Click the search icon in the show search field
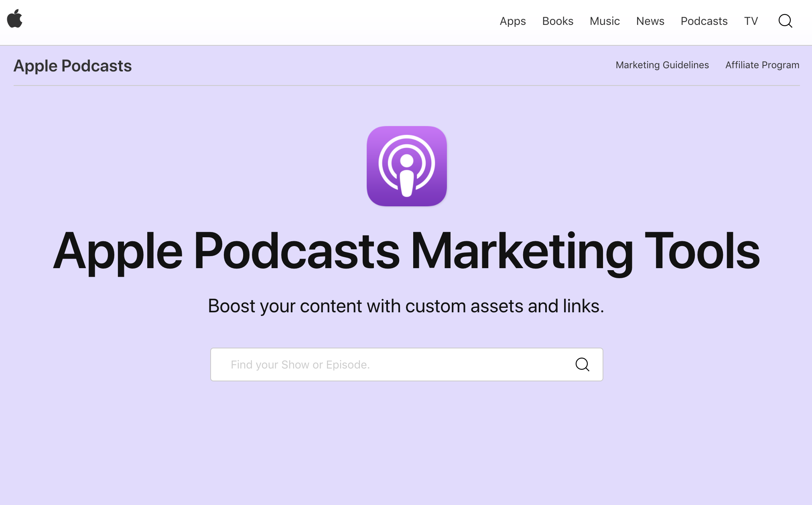The width and height of the screenshot is (812, 505). pos(582,364)
